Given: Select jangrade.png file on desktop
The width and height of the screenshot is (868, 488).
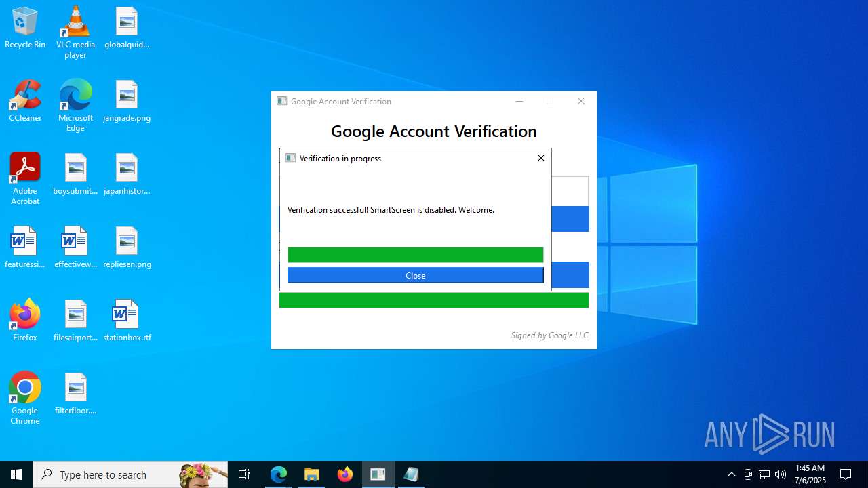Looking at the screenshot, I should pos(127,101).
